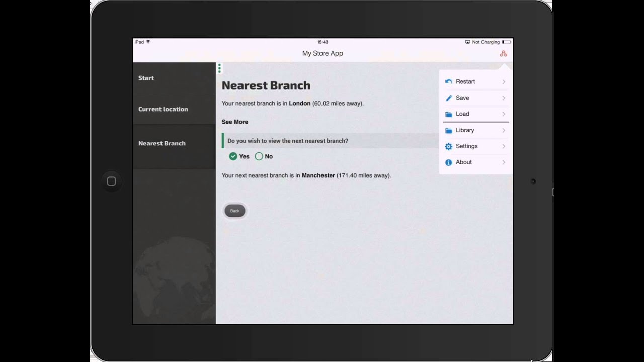Tap the 15:43 clock in status bar
Image resolution: width=644 pixels, height=362 pixels.
click(x=323, y=42)
